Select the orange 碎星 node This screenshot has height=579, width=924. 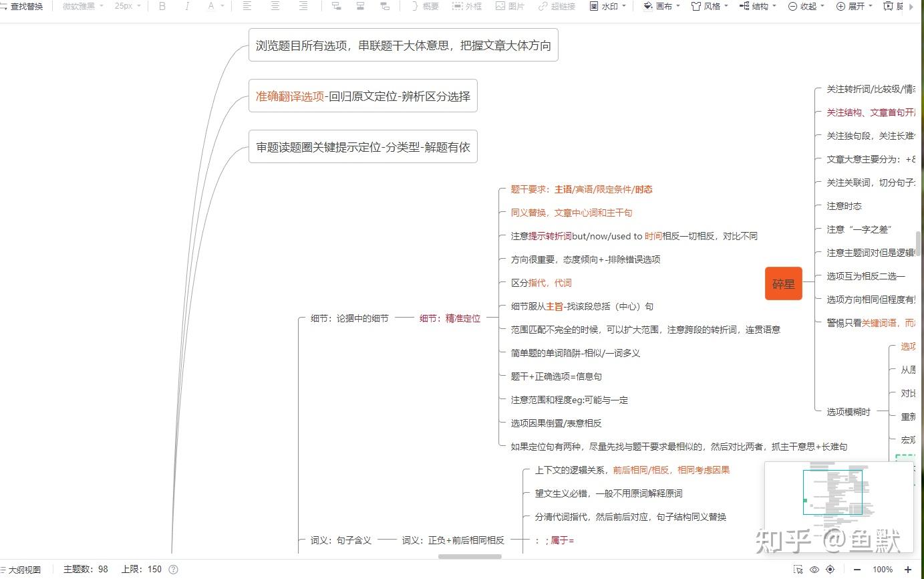[x=783, y=283]
